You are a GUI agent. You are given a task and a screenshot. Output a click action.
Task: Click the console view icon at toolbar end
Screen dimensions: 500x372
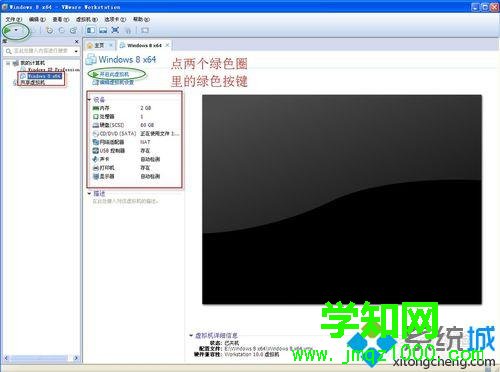pyautogui.click(x=145, y=31)
